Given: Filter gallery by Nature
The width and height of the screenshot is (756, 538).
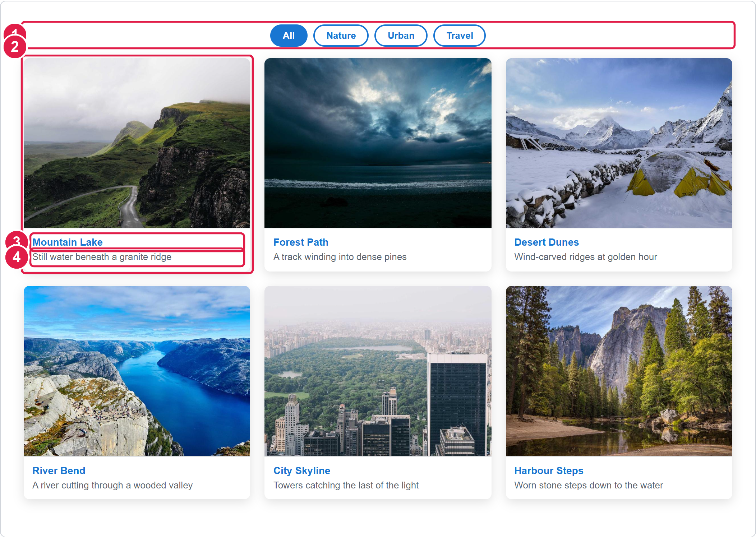Looking at the screenshot, I should (341, 36).
